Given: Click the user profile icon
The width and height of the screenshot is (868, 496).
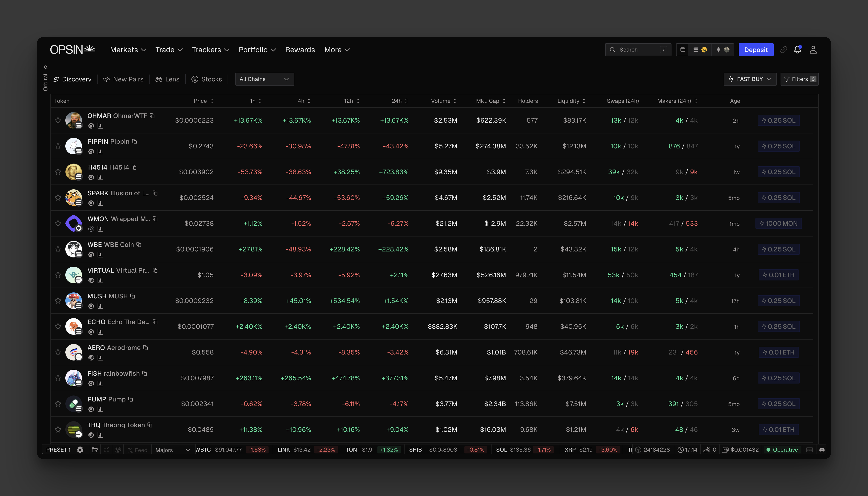Looking at the screenshot, I should click(813, 50).
